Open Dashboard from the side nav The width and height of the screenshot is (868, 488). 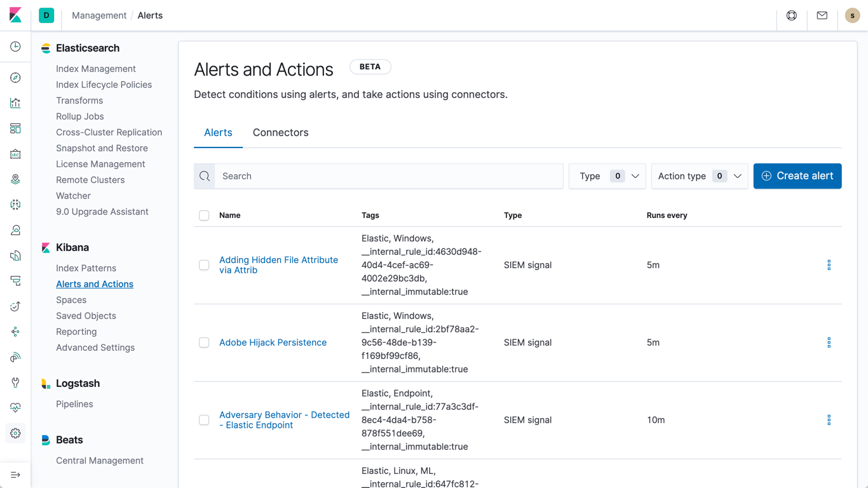click(15, 128)
